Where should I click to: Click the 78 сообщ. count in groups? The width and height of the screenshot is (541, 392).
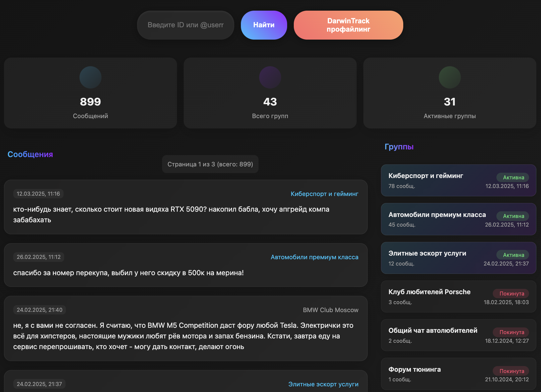pyautogui.click(x=402, y=186)
